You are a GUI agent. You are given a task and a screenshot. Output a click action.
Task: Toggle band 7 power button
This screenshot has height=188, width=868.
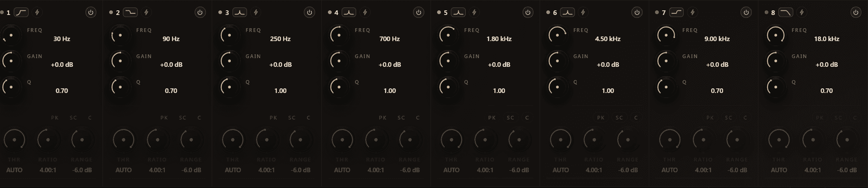(x=746, y=12)
